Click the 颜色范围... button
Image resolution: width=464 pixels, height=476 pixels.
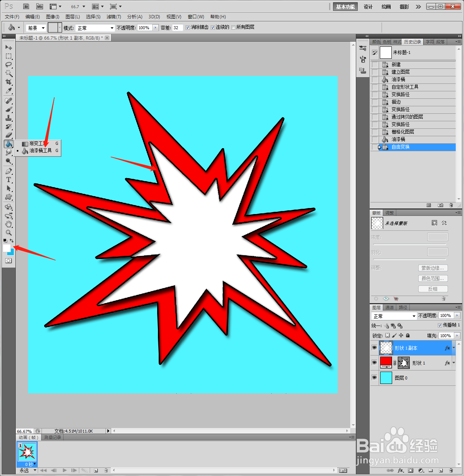tap(433, 278)
